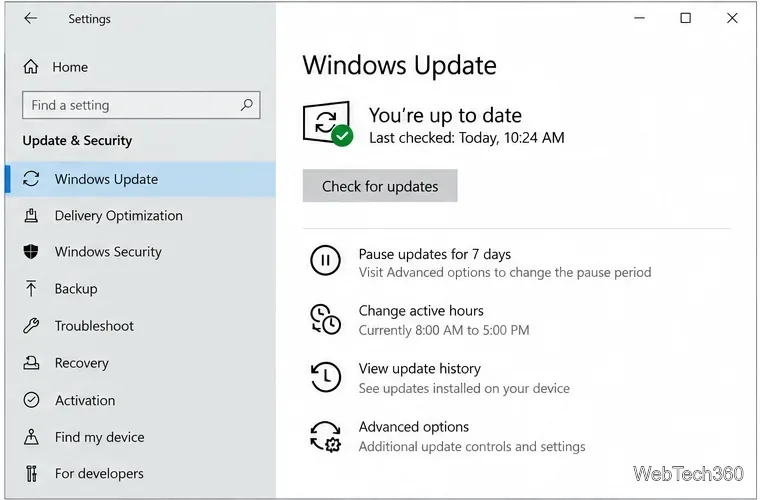Click the Backup upward arrow icon

(x=31, y=288)
